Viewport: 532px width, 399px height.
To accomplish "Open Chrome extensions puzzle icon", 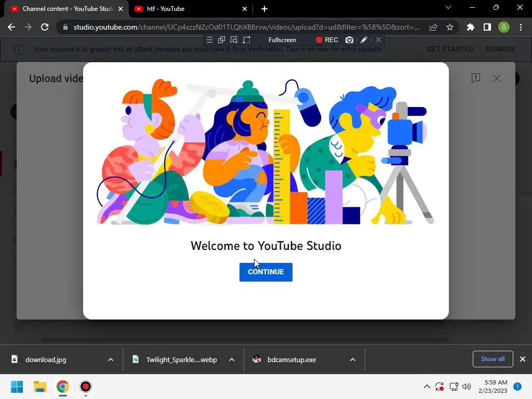I will click(x=471, y=27).
